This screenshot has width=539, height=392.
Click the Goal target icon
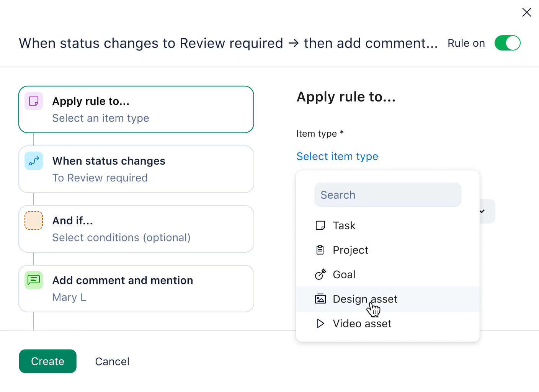click(320, 274)
